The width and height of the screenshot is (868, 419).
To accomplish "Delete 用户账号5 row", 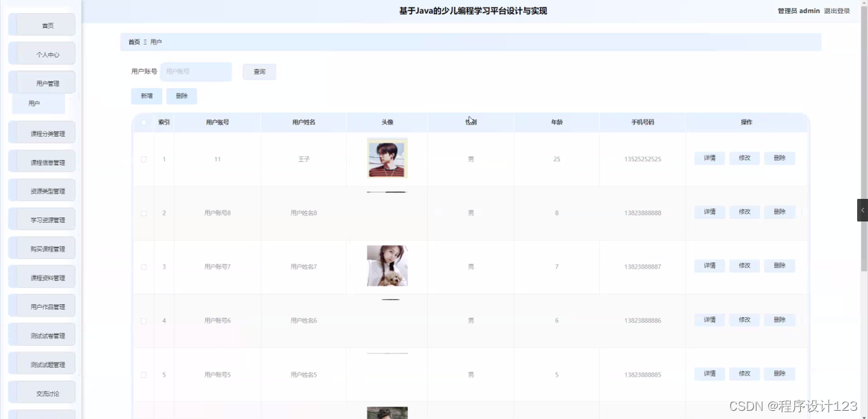I will 779,374.
